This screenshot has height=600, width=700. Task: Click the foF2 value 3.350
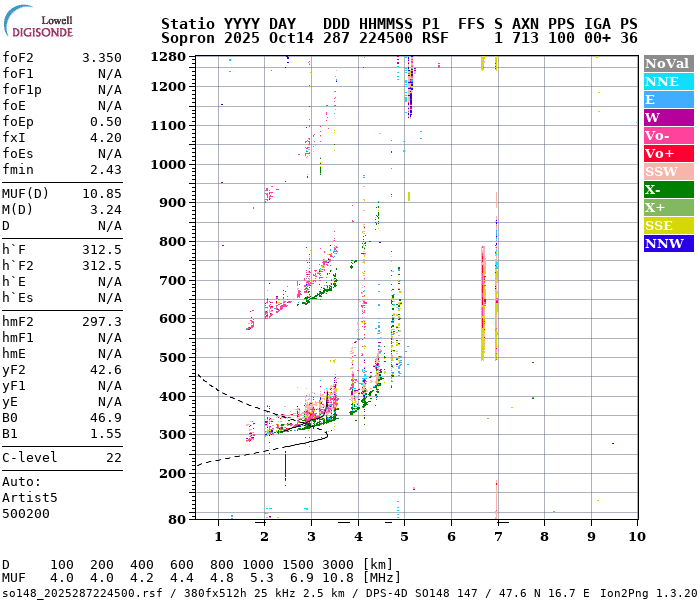tap(101, 58)
